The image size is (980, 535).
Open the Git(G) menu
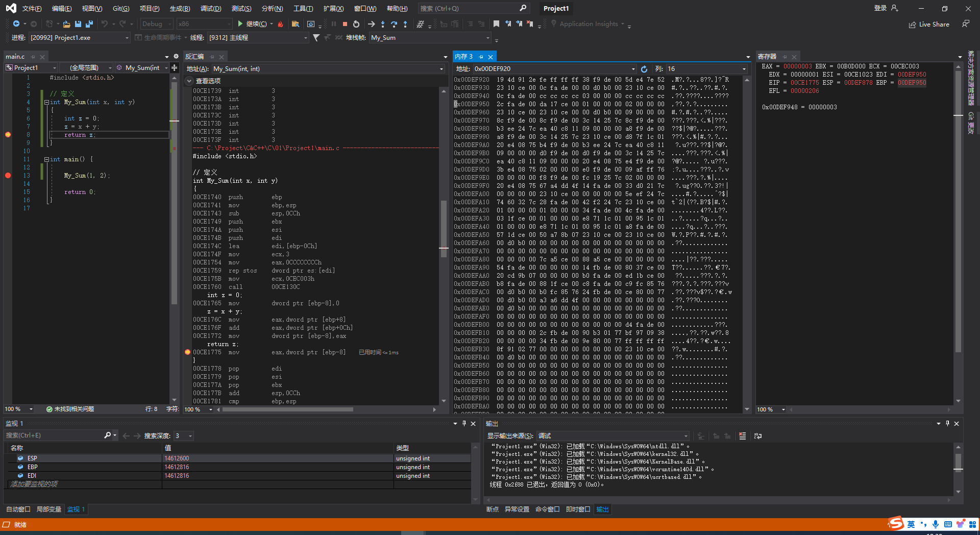pyautogui.click(x=121, y=9)
